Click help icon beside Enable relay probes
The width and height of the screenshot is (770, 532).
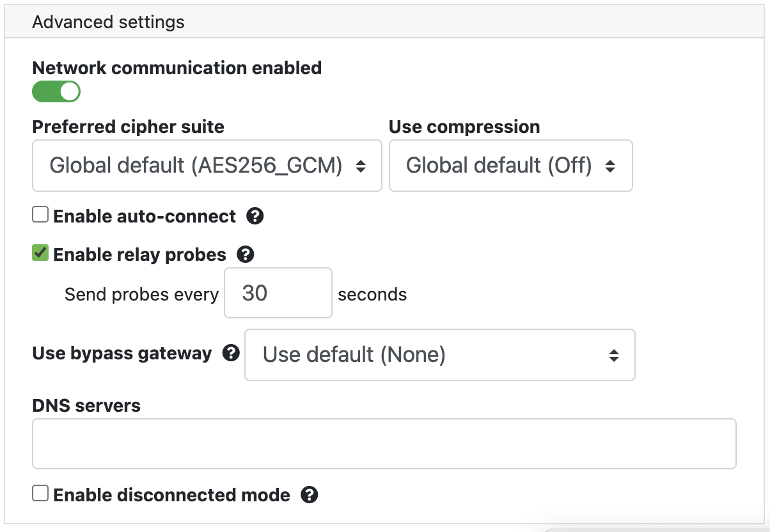click(x=246, y=255)
